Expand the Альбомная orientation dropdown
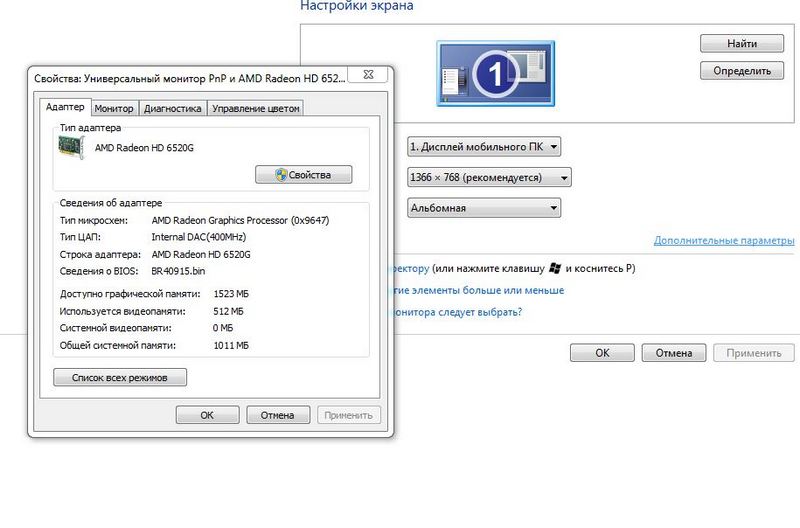Screen dimensions: 800x528 pyautogui.click(x=484, y=208)
